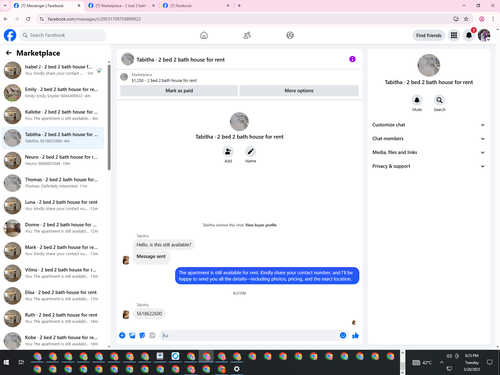Open Donne's chat in the list

53,228
